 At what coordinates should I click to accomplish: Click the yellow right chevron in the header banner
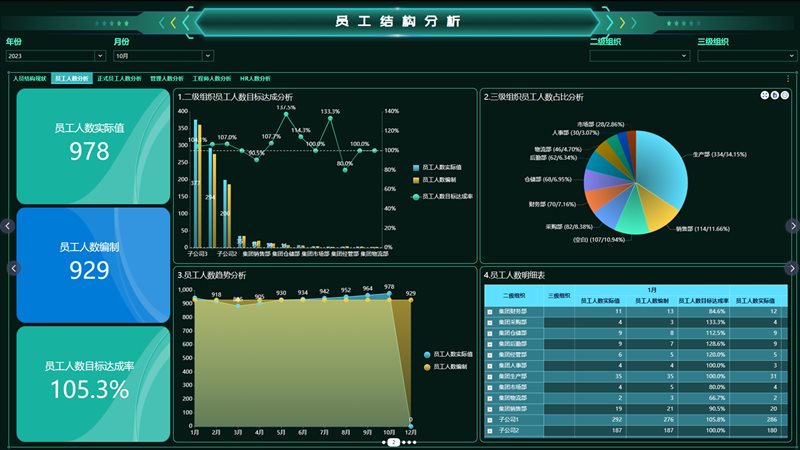[622, 22]
